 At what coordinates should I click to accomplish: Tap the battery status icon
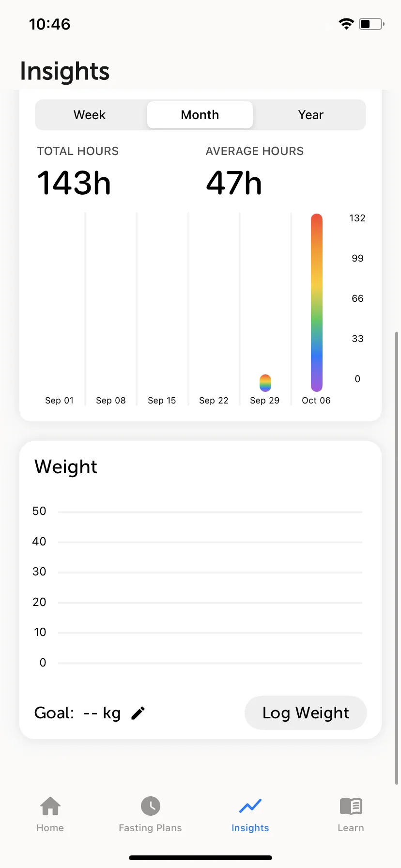point(371,24)
